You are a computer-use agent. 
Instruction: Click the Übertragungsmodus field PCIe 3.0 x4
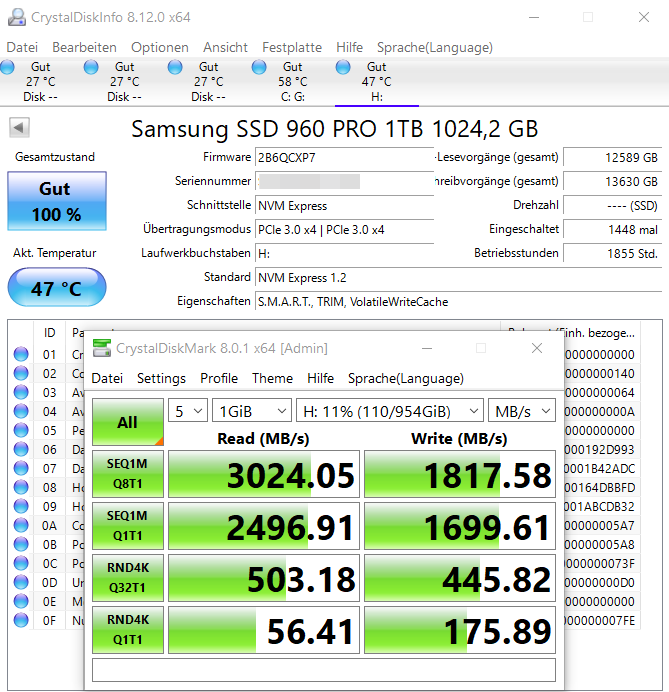pos(344,229)
